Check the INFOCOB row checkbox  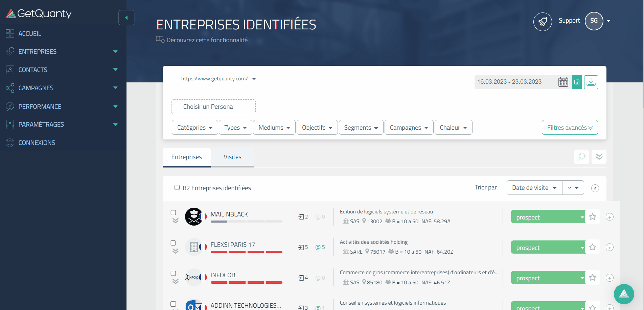173,273
